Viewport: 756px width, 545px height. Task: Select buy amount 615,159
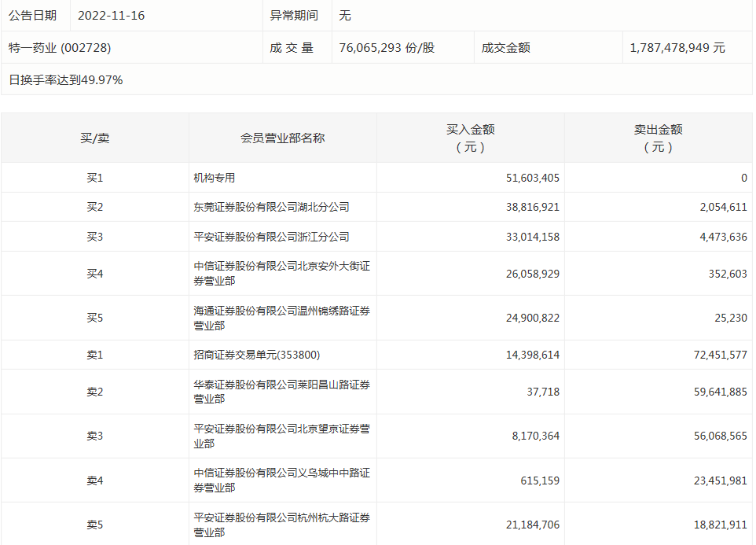tap(540, 481)
